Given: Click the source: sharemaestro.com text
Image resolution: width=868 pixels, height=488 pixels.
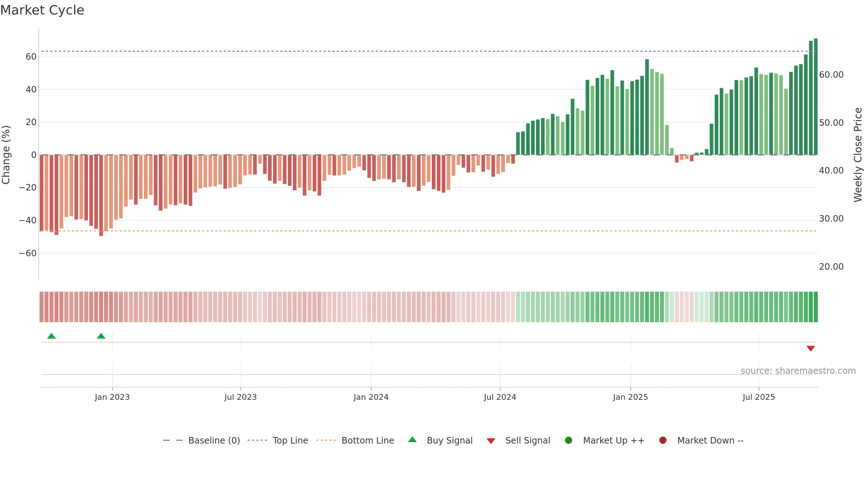Looking at the screenshot, I should coord(798,371).
